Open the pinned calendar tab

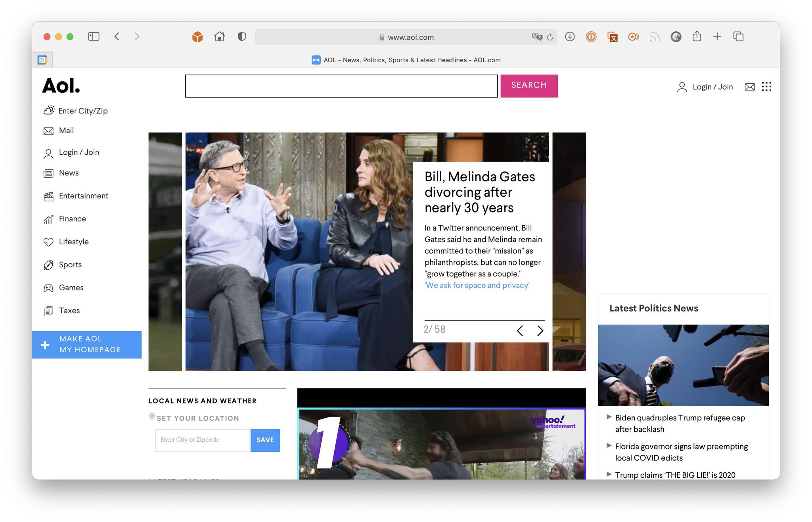click(x=42, y=60)
